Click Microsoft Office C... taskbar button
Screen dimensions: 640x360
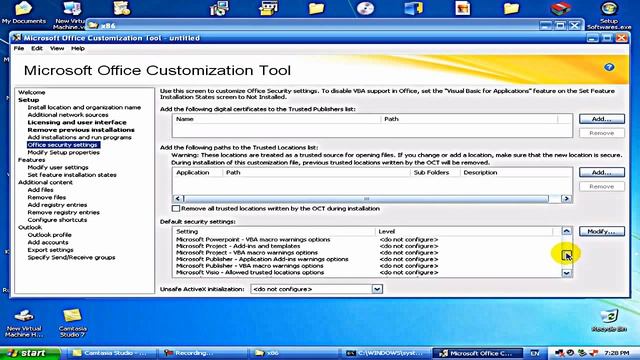(478, 353)
